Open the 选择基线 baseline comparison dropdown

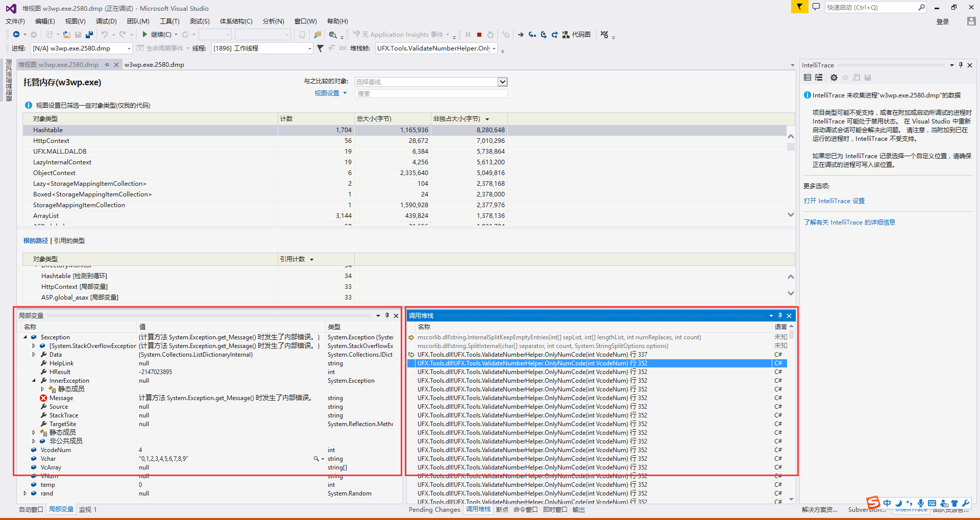502,82
